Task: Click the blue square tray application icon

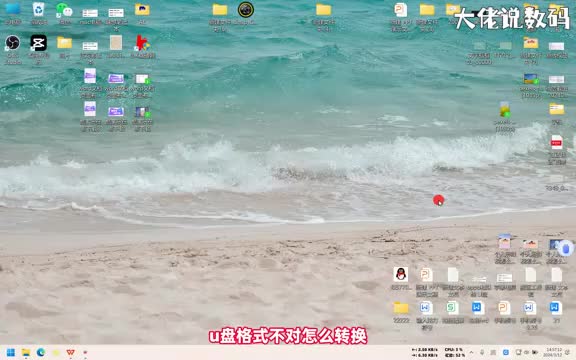Action: [506, 353]
